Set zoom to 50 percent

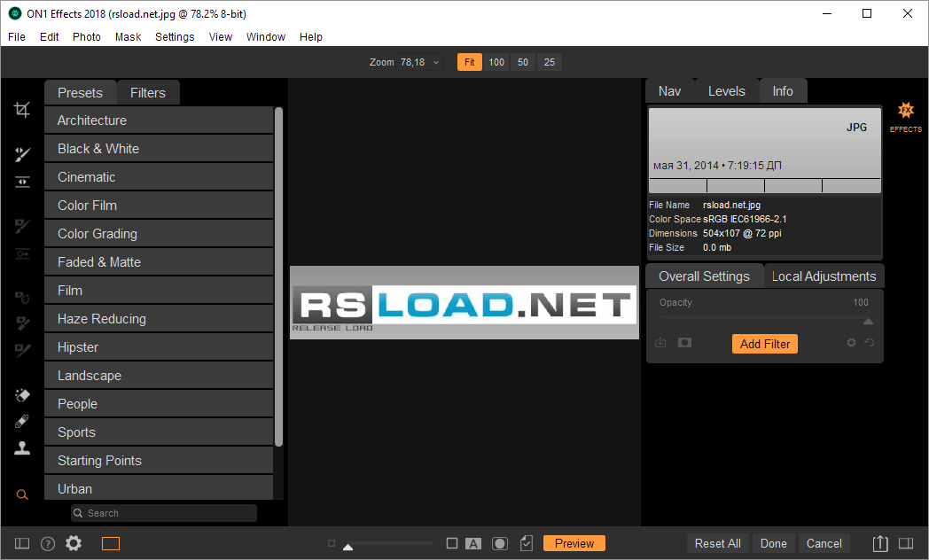[x=523, y=62]
